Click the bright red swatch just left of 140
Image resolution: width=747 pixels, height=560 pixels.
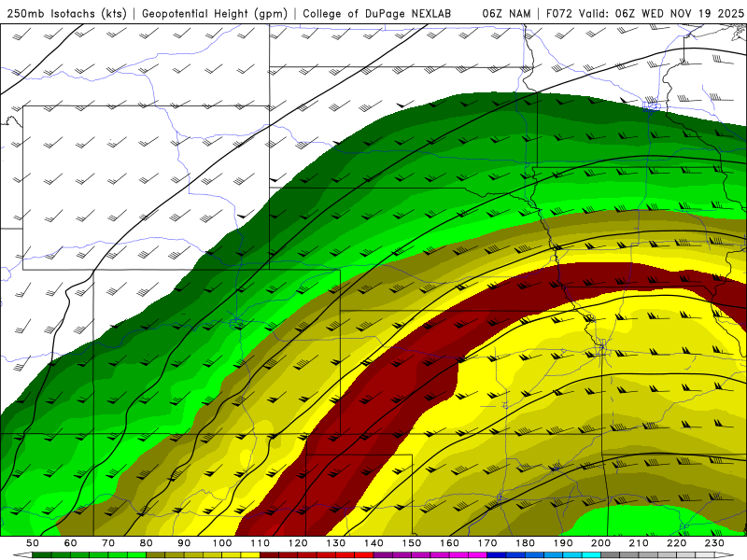(x=363, y=555)
